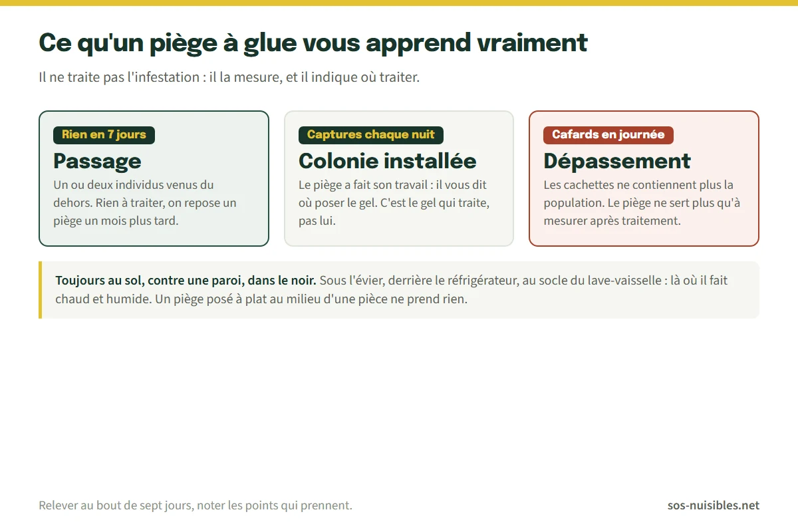Open the sos-nuisibles.net link

(x=714, y=505)
